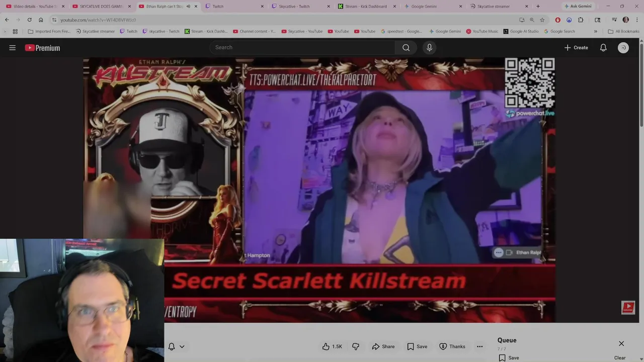Click the browser forward arrow
Image resolution: width=644 pixels, height=362 pixels.
point(18,20)
